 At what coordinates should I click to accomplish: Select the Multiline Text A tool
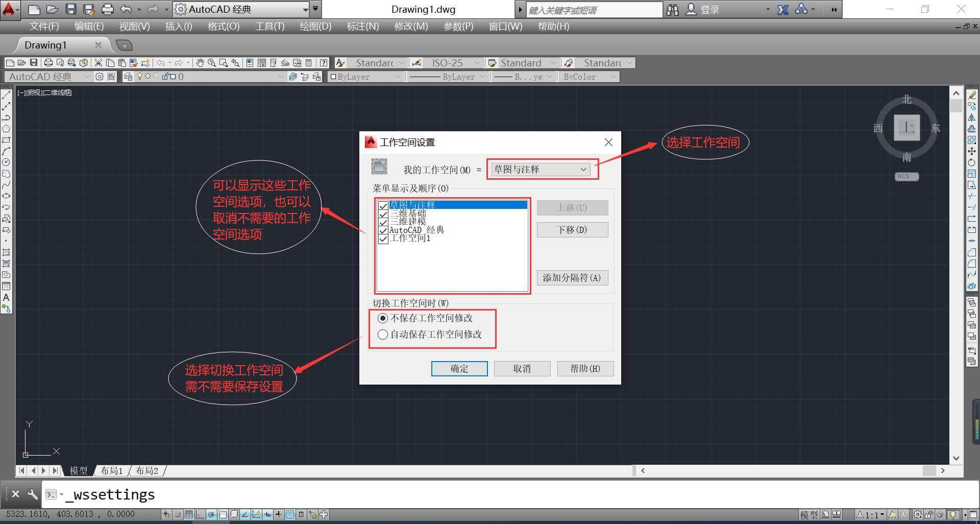click(6, 297)
